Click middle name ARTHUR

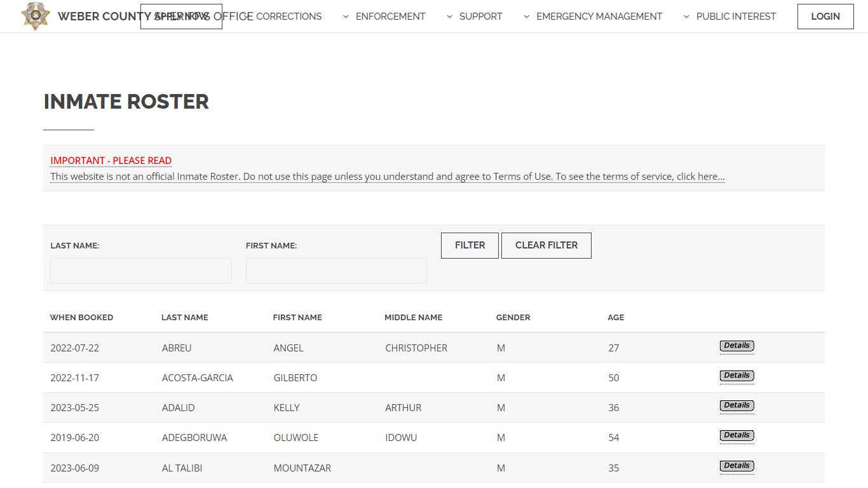point(403,408)
